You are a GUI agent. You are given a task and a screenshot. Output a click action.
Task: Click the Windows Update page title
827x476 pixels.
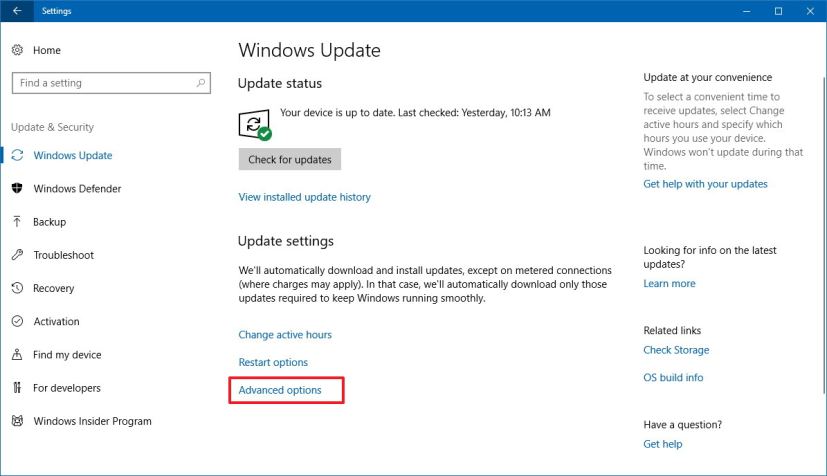309,50
